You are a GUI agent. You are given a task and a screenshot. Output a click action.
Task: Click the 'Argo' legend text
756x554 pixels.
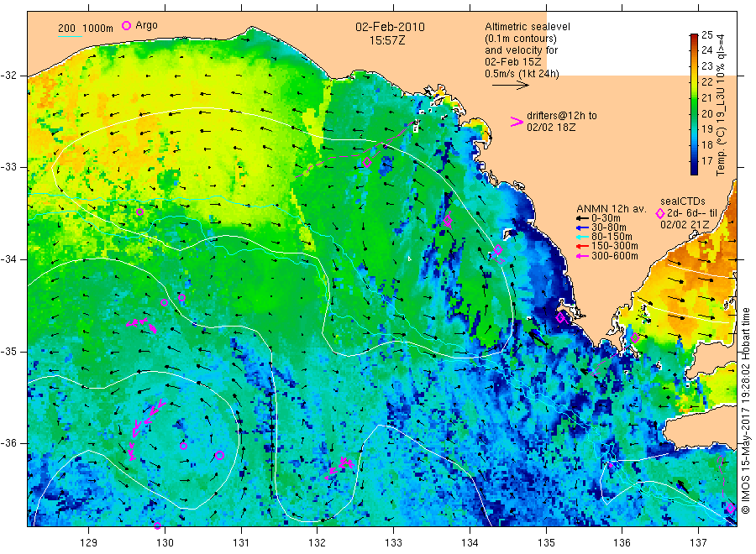point(146,25)
